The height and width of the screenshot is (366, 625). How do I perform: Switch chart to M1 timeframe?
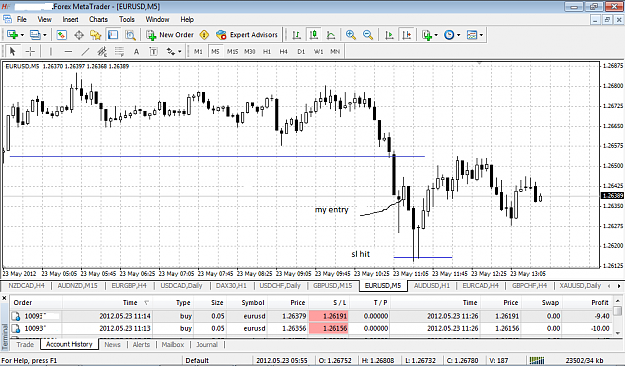pyautogui.click(x=198, y=51)
